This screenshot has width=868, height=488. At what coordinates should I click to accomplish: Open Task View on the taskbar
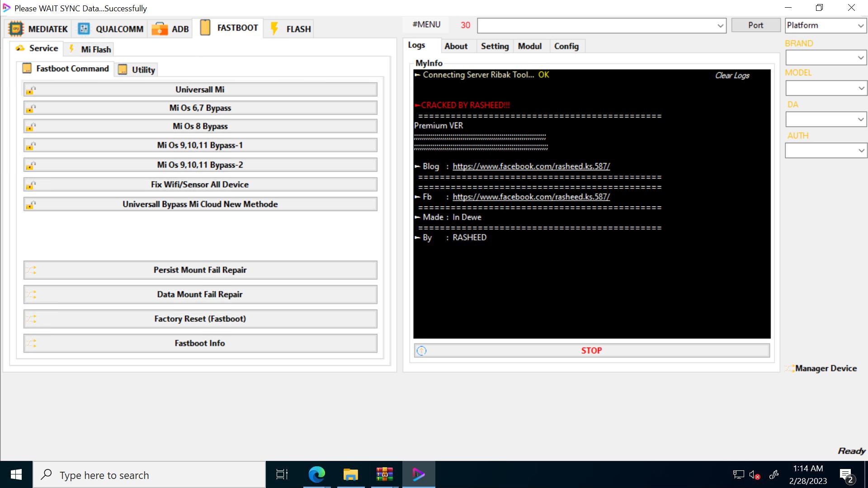tap(282, 474)
